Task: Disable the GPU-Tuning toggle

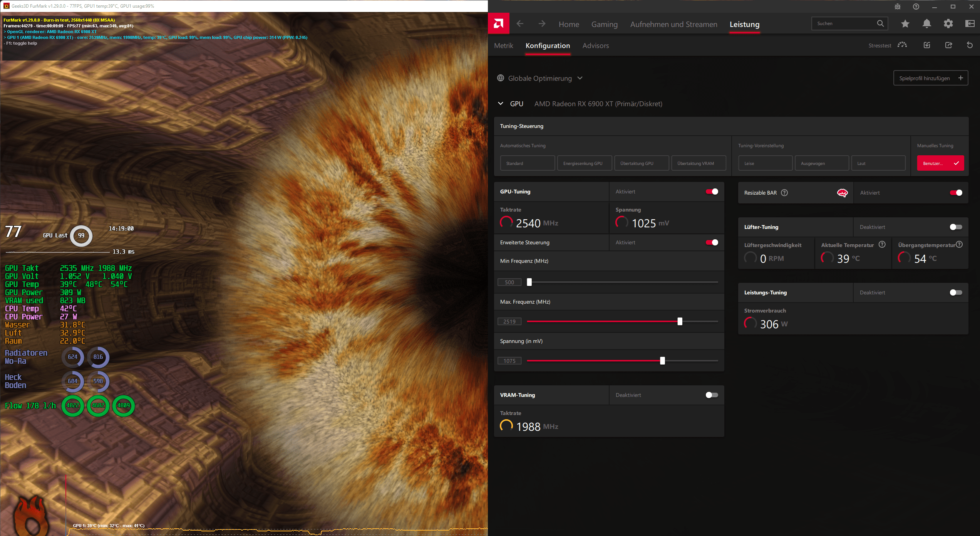Action: click(712, 192)
